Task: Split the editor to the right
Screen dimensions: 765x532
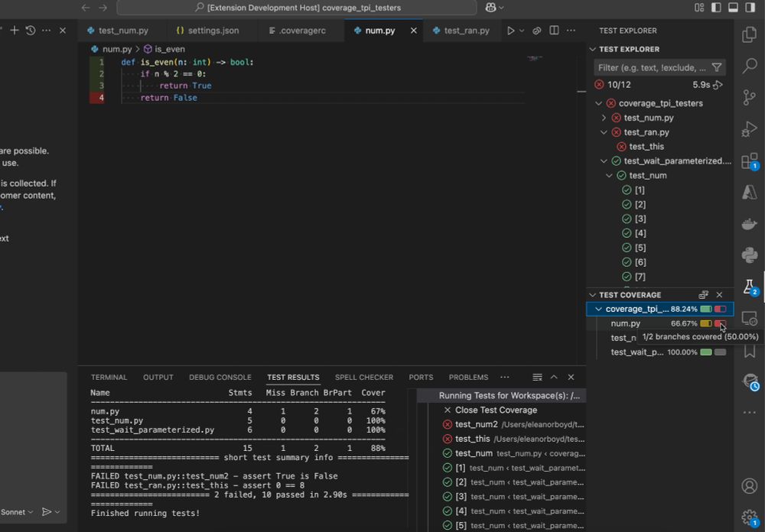Action: click(554, 31)
